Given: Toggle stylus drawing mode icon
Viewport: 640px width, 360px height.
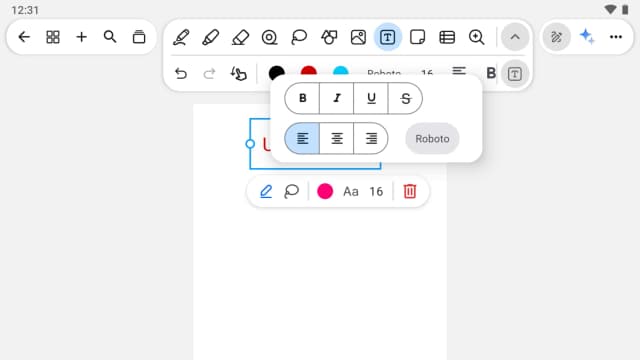Looking at the screenshot, I should pos(556,37).
